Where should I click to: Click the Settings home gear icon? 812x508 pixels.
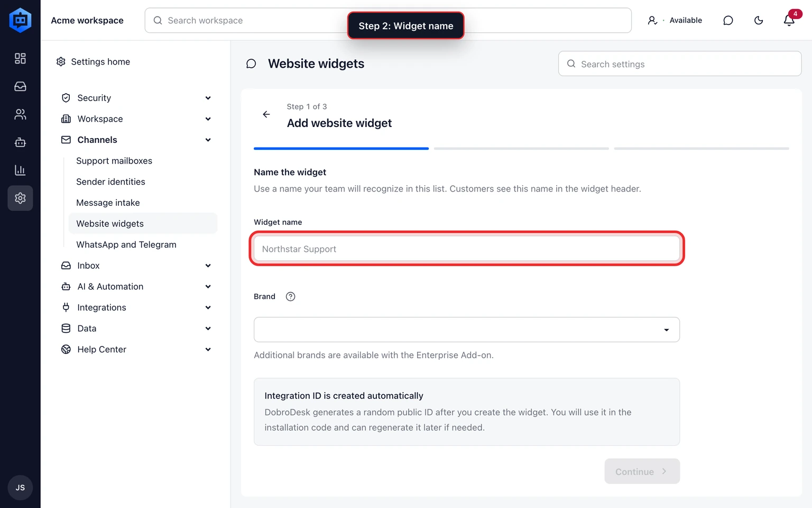point(61,62)
